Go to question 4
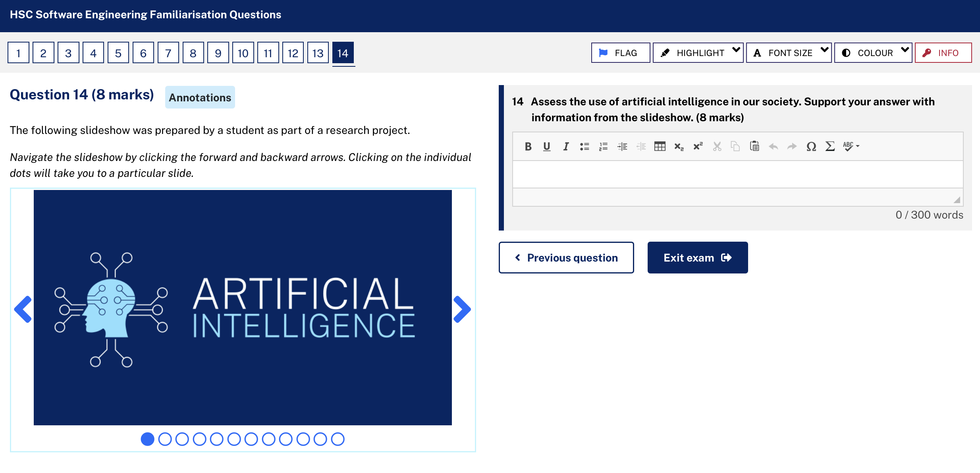Image resolution: width=980 pixels, height=473 pixels. point(93,52)
